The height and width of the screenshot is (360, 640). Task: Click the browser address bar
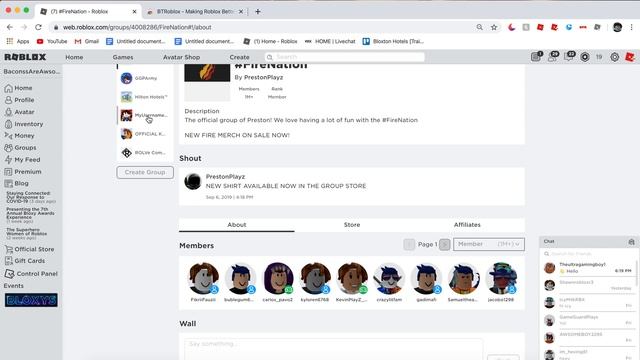(x=261, y=27)
